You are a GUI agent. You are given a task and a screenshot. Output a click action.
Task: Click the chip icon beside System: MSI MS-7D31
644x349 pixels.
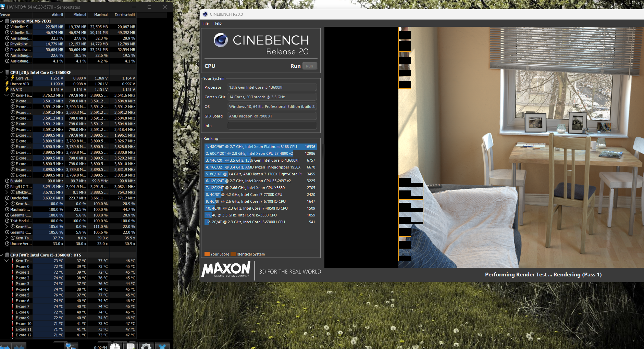[x=7, y=21]
